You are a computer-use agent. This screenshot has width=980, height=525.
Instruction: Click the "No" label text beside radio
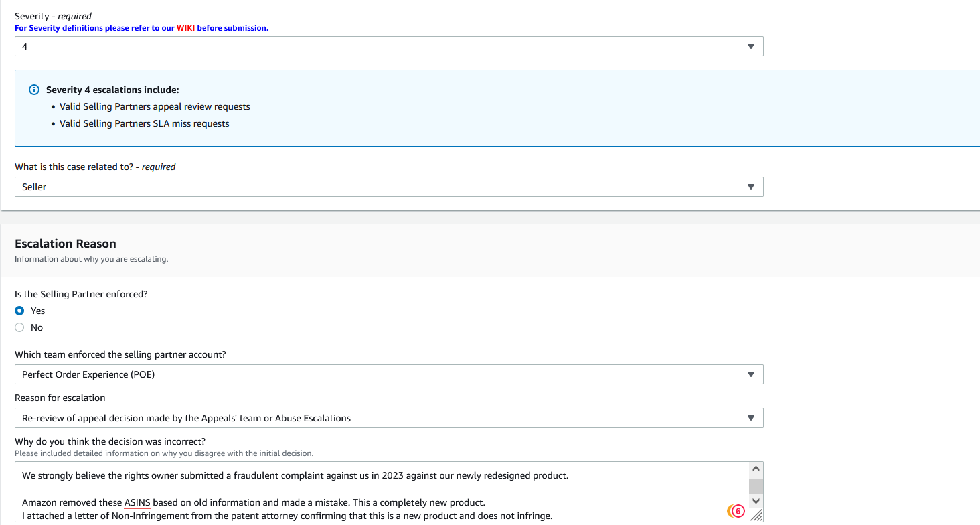(x=37, y=327)
